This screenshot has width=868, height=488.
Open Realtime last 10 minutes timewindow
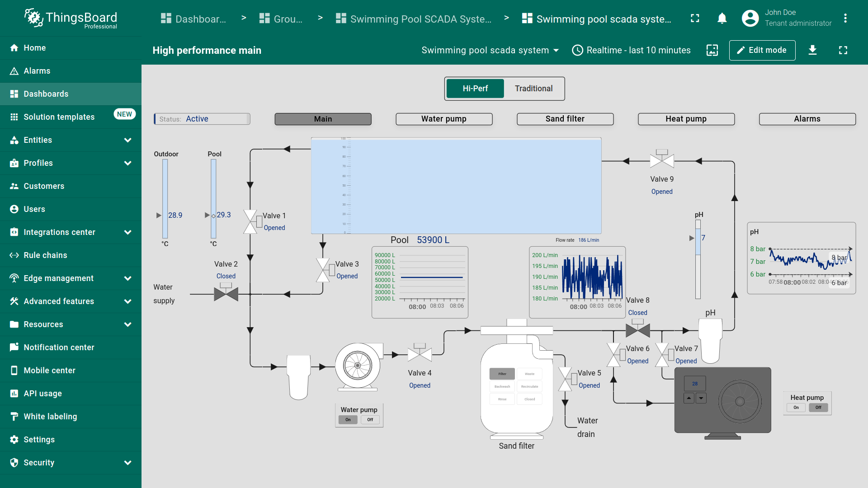point(631,50)
